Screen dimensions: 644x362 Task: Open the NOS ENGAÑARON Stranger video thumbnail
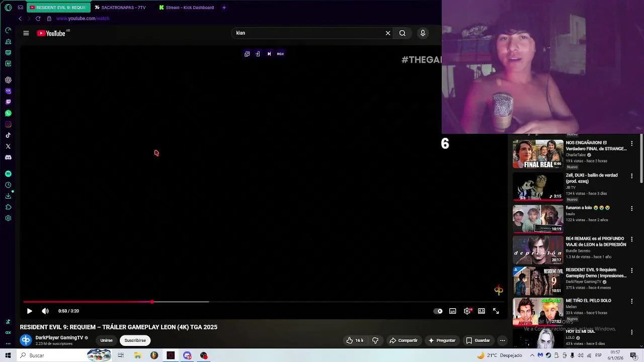click(538, 154)
